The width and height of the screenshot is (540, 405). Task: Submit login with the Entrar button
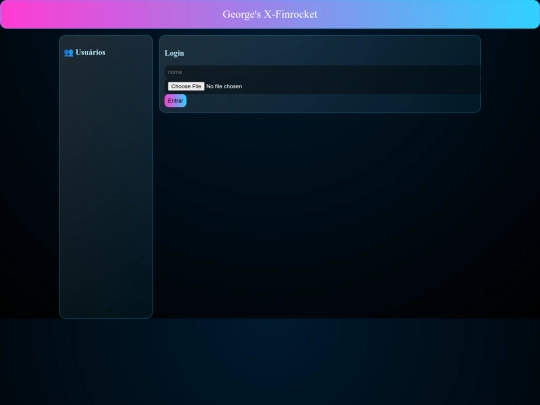point(175,101)
